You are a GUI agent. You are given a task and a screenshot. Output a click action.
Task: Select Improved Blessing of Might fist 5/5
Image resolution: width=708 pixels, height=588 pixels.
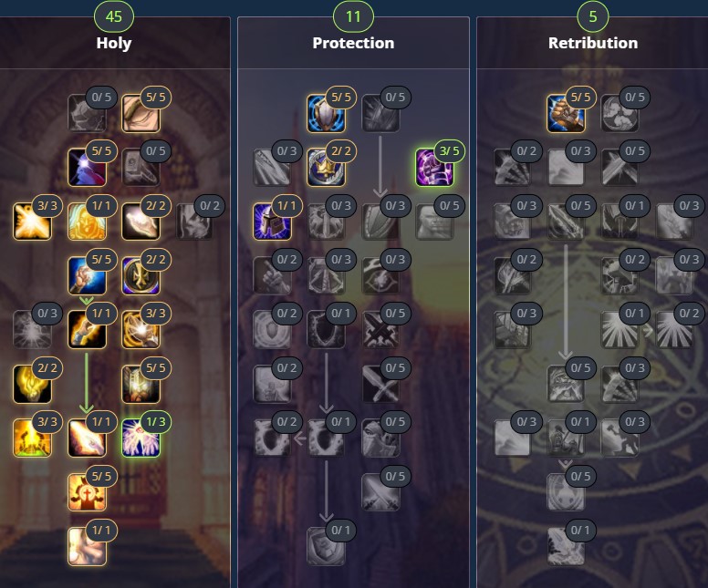pos(566,113)
